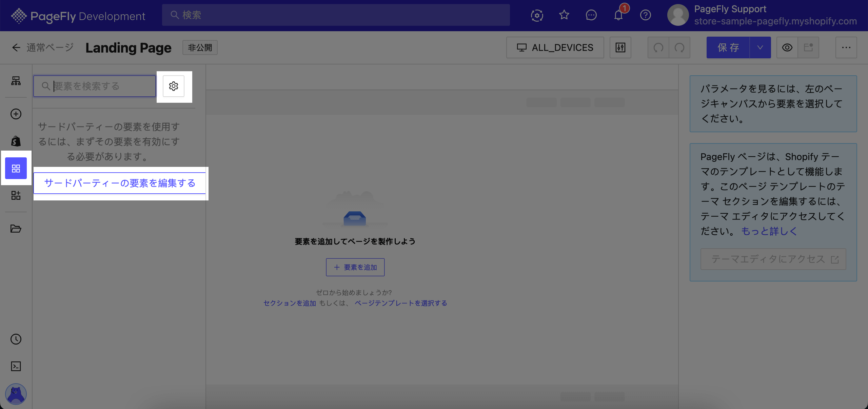Click the save as template icon
This screenshot has height=409, width=868.
[x=808, y=47]
